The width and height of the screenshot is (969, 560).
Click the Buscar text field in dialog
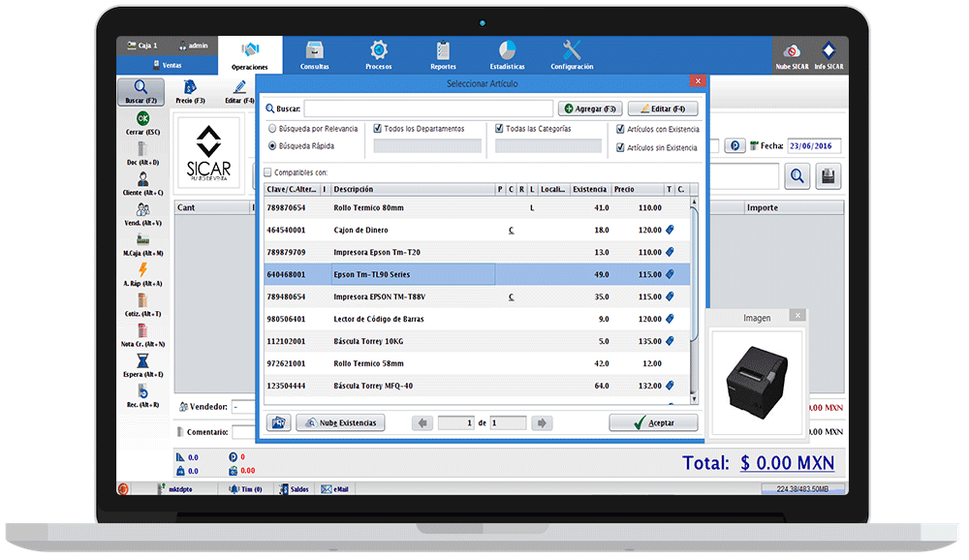tap(427, 109)
